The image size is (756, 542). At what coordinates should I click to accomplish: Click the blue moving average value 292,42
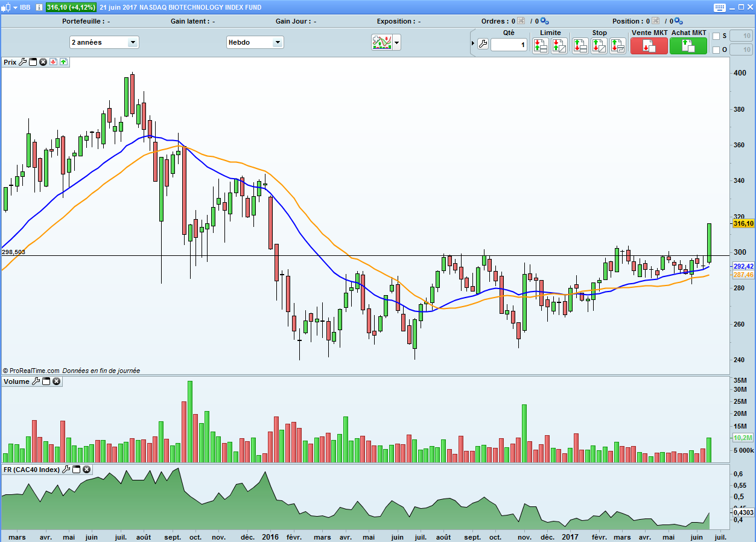point(743,266)
